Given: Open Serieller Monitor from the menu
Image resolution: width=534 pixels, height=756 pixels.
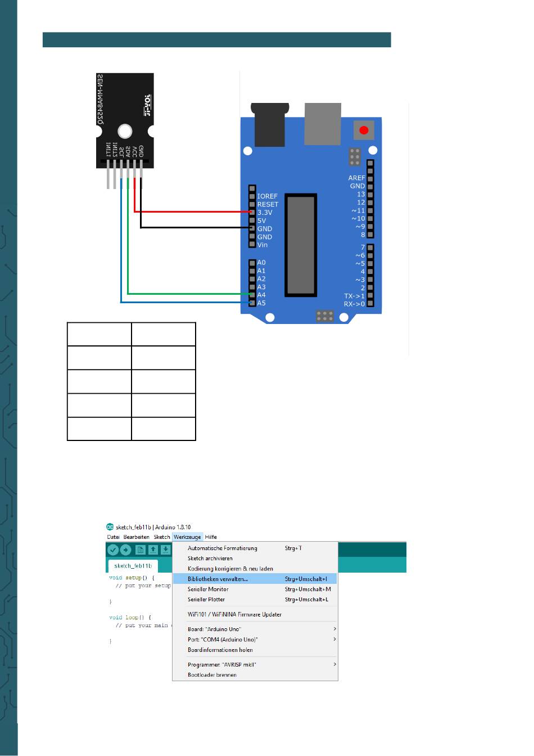Looking at the screenshot, I should [x=255, y=589].
